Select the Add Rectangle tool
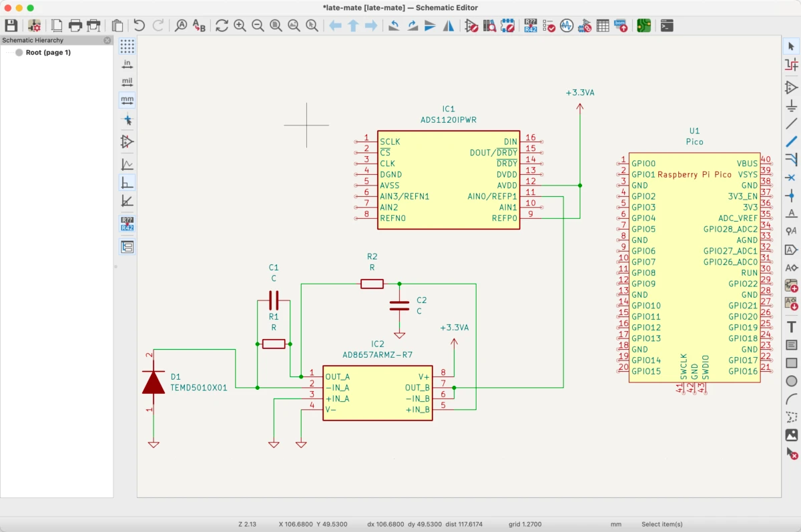This screenshot has height=532, width=801. (x=792, y=363)
